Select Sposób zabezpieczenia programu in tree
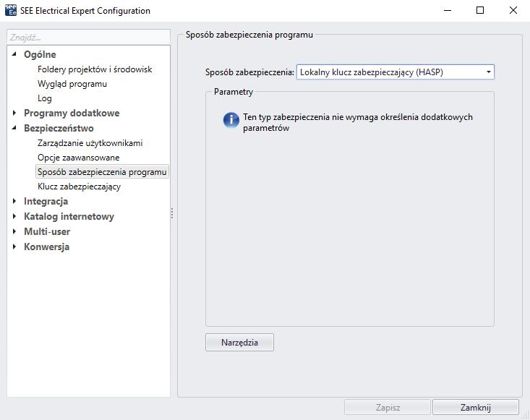The width and height of the screenshot is (530, 420). [x=102, y=171]
